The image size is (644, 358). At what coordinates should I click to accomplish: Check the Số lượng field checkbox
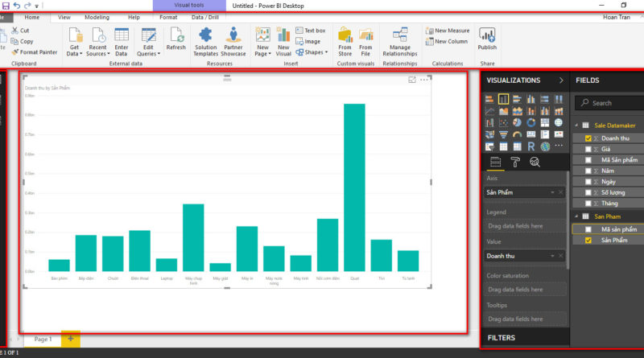tap(588, 193)
